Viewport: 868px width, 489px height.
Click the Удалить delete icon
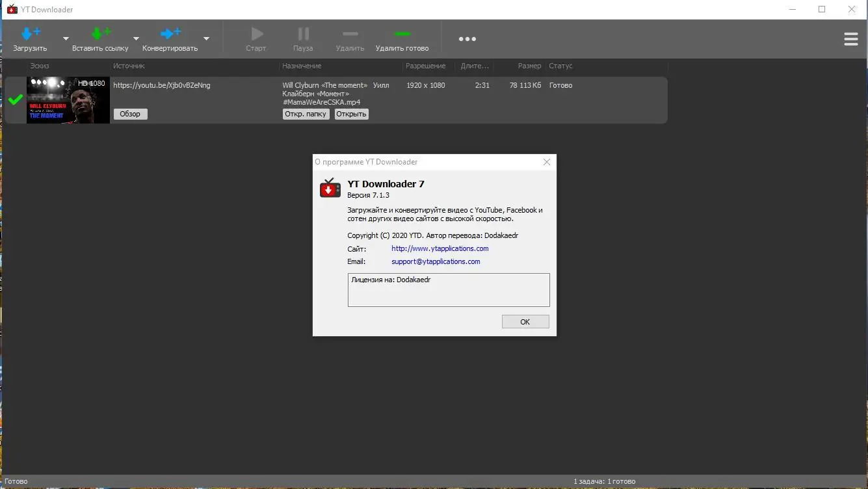pos(350,33)
